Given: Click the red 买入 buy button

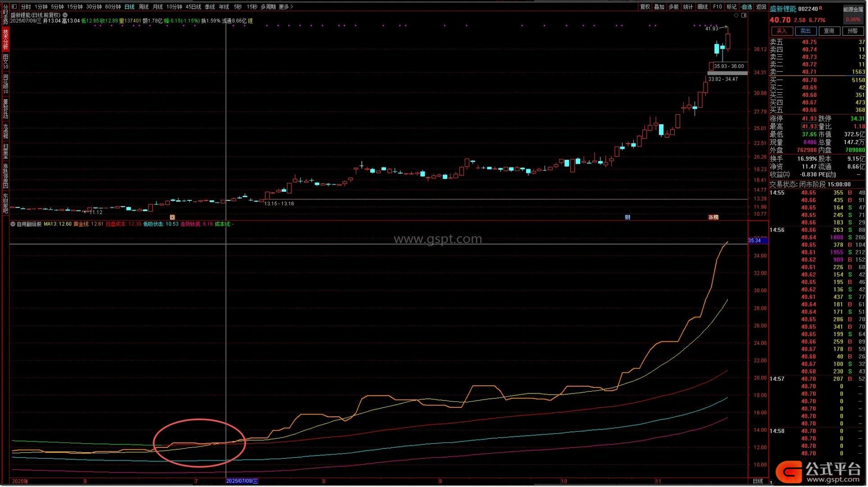Looking at the screenshot, I should pyautogui.click(x=782, y=31).
